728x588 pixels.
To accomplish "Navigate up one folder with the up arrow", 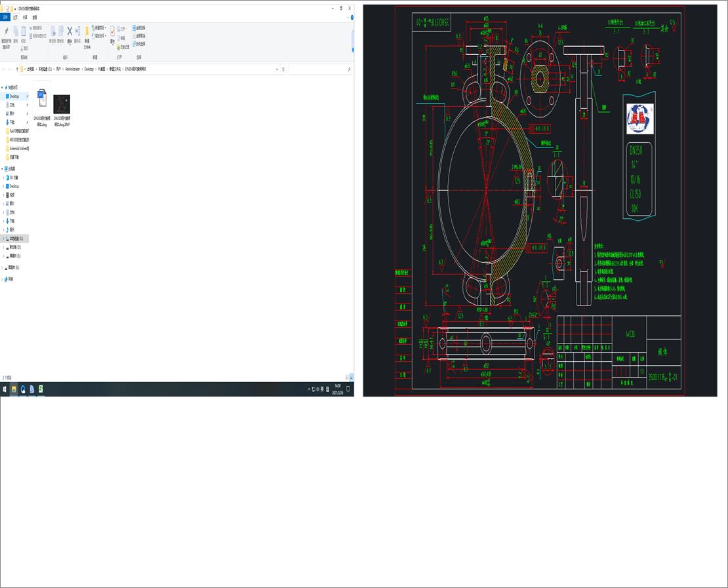I will coord(16,69).
